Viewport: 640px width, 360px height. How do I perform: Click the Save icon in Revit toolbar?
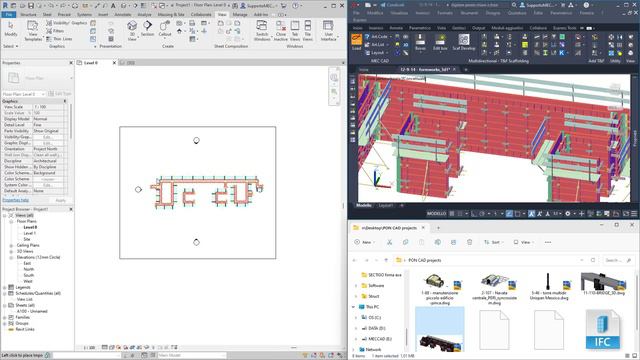coord(31,6)
